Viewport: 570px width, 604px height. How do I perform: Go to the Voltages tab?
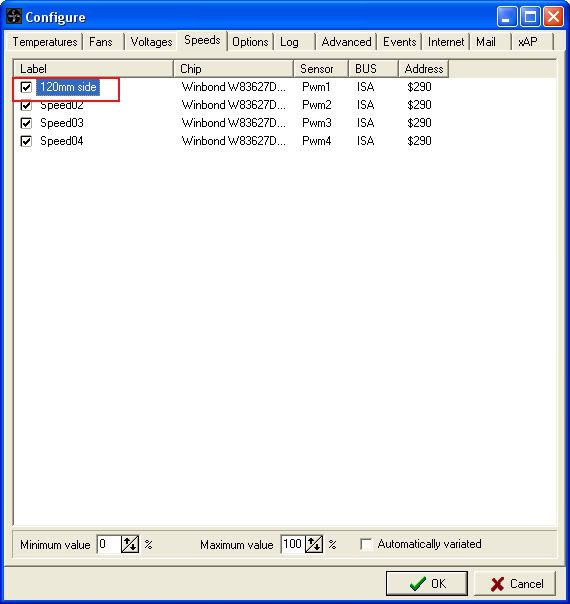[151, 42]
